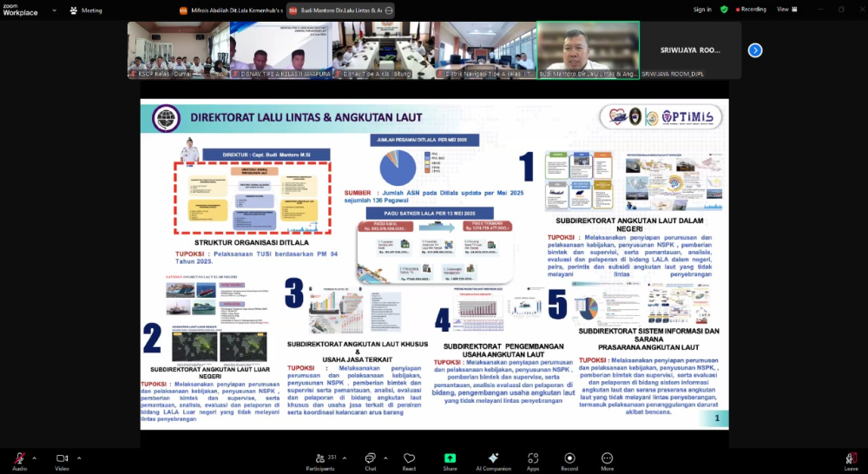Maximize the Zoom meeting window
Screen dimensions: 868x474
[841, 10]
